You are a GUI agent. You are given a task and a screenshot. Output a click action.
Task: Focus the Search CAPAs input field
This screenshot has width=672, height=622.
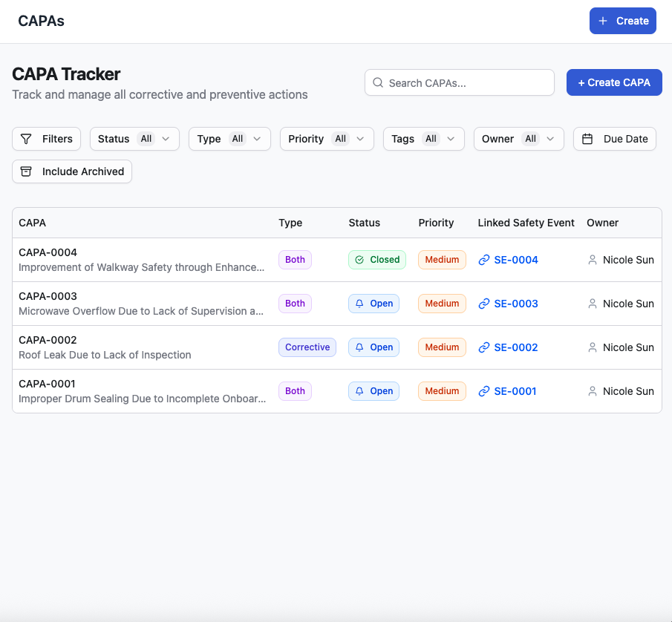point(468,83)
